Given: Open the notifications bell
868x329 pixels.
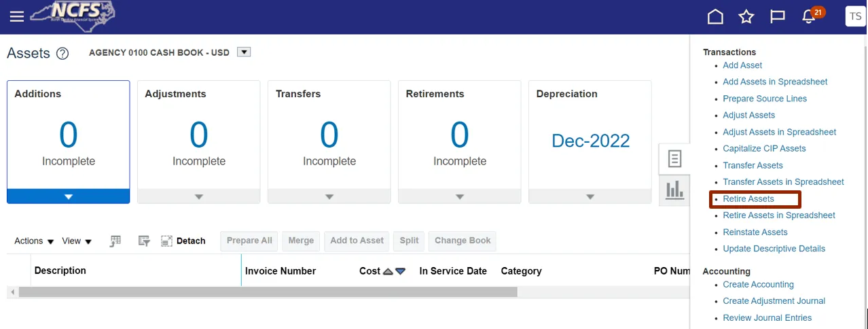Looking at the screenshot, I should (809, 16).
